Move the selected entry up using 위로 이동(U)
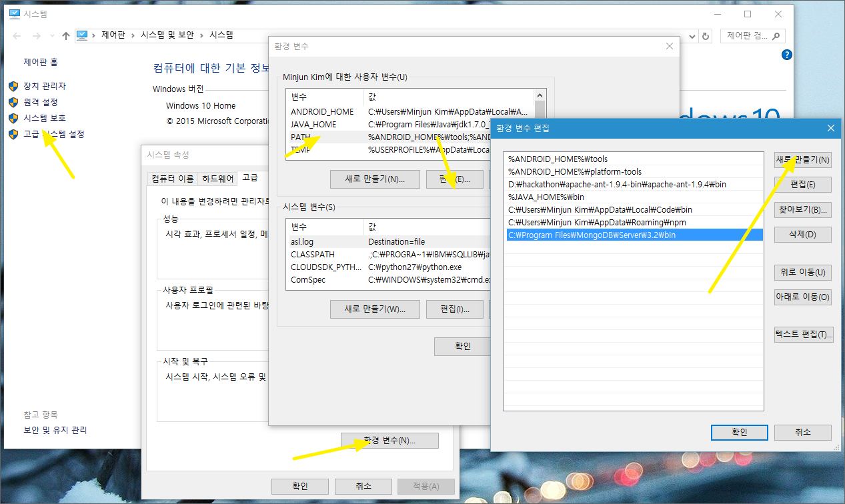The width and height of the screenshot is (845, 504). click(x=802, y=272)
